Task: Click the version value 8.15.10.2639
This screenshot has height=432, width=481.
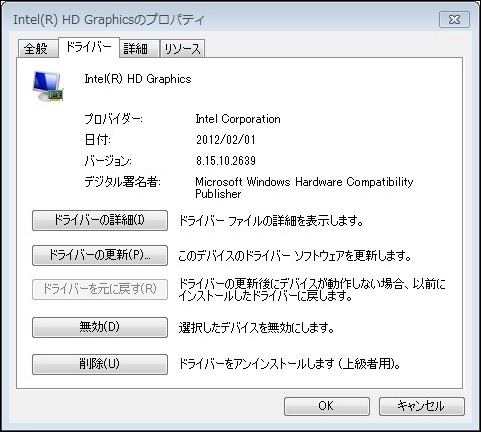Action: (226, 161)
